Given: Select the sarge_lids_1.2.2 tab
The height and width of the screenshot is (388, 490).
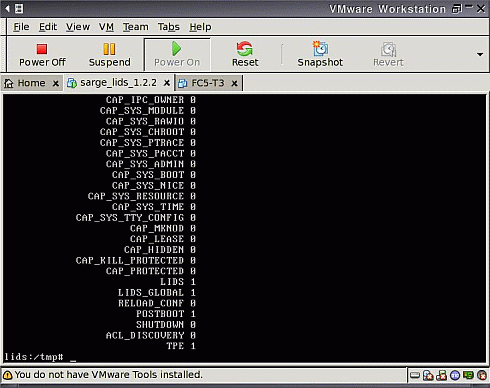Looking at the screenshot, I should coord(118,83).
